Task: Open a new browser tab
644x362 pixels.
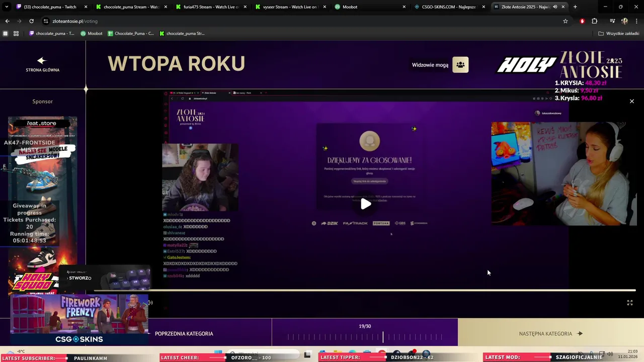Action: 575,7
